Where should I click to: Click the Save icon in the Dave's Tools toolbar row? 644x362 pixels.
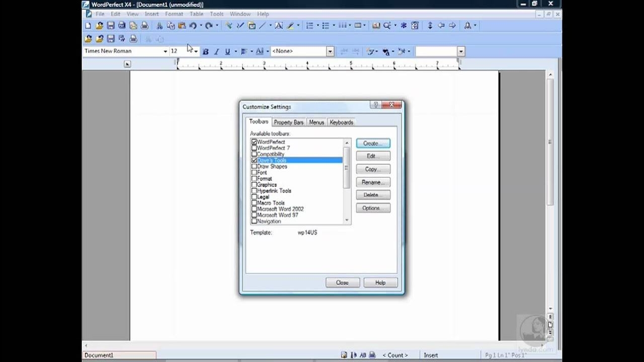coord(111,39)
